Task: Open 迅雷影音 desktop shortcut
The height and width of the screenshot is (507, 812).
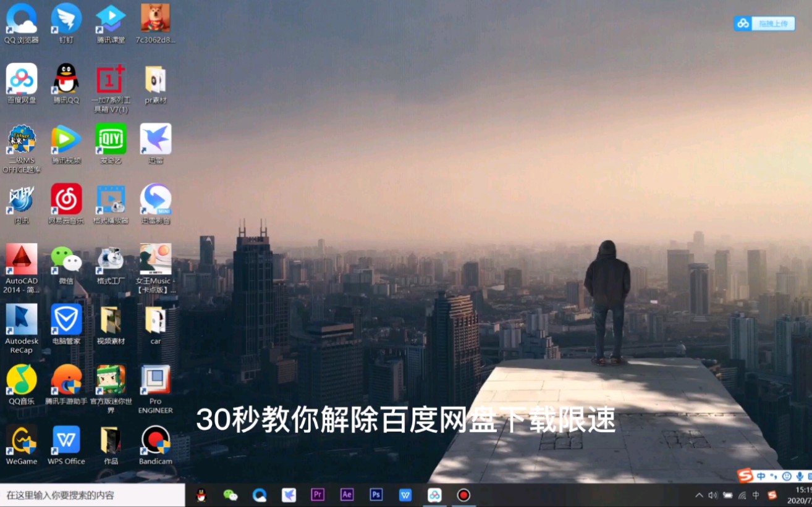Action: point(155,204)
